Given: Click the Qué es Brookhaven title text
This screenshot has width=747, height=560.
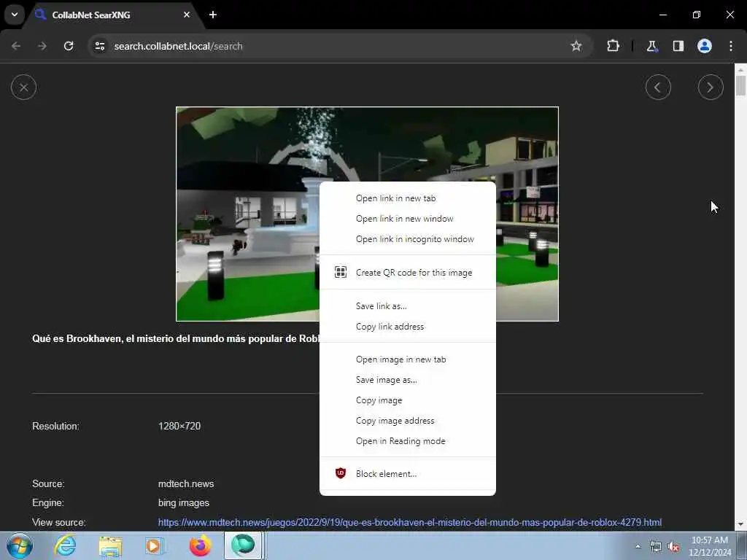Looking at the screenshot, I should (x=175, y=339).
